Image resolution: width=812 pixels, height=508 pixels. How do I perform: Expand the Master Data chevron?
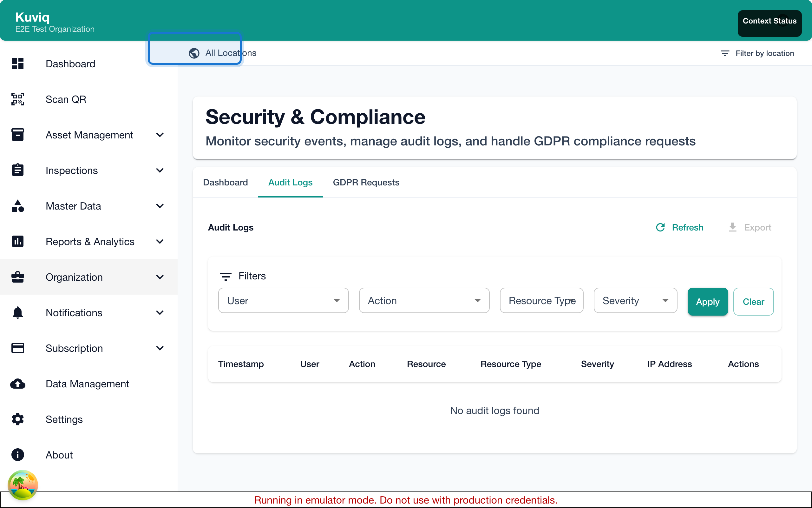[x=160, y=206]
